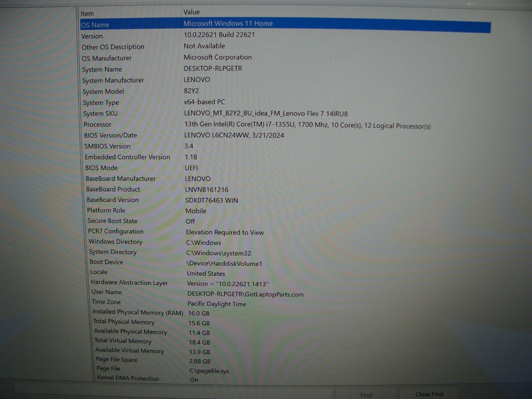Viewport: 532px width, 399px height.
Task: Select the Windows Directory row
Action: 115,242
